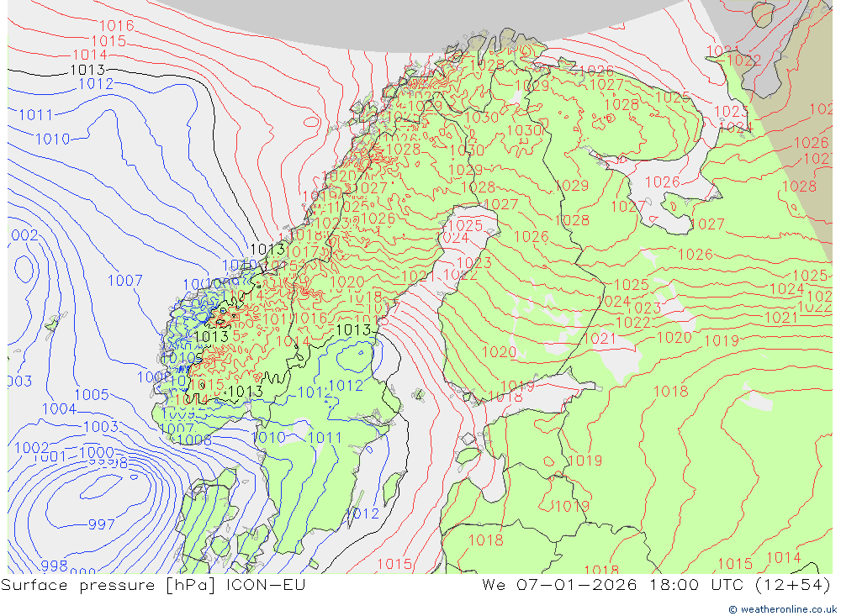Click the blue 1008 label off southern Norway
The image size is (841, 616).
click(x=194, y=440)
